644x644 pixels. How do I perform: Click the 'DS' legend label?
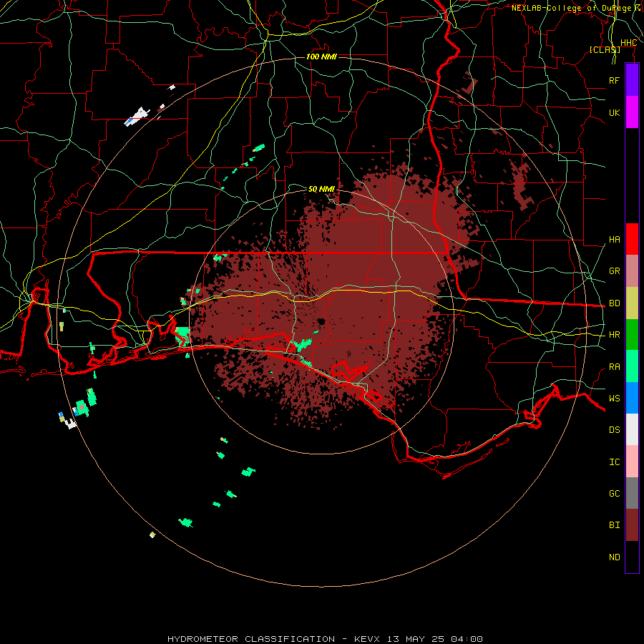click(614, 429)
